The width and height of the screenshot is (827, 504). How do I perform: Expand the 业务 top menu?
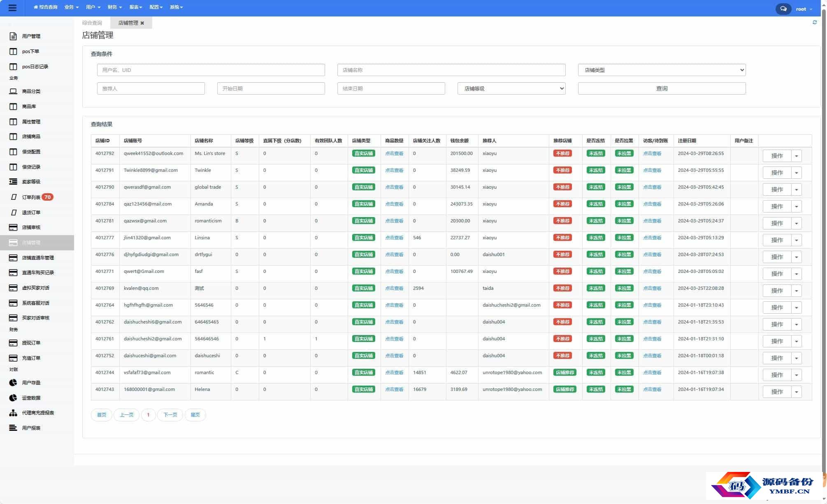[71, 7]
